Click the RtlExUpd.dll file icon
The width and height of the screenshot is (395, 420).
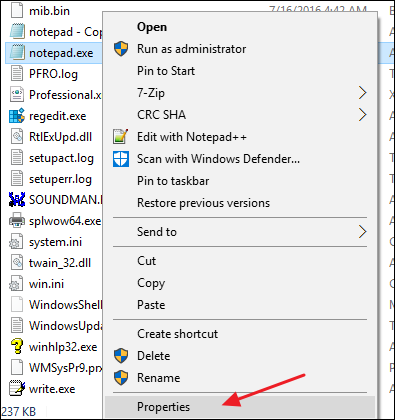click(x=17, y=137)
